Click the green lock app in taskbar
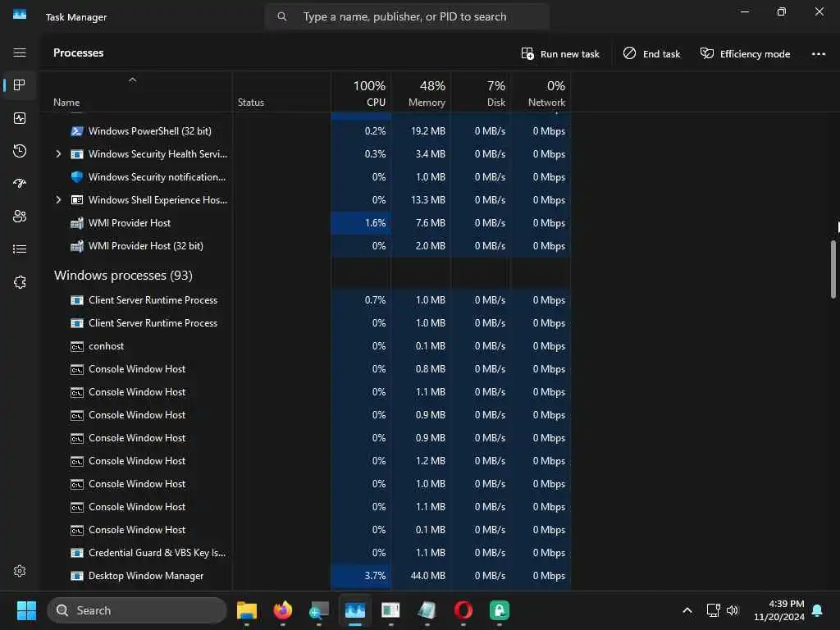Viewport: 840px width, 630px height. tap(500, 610)
